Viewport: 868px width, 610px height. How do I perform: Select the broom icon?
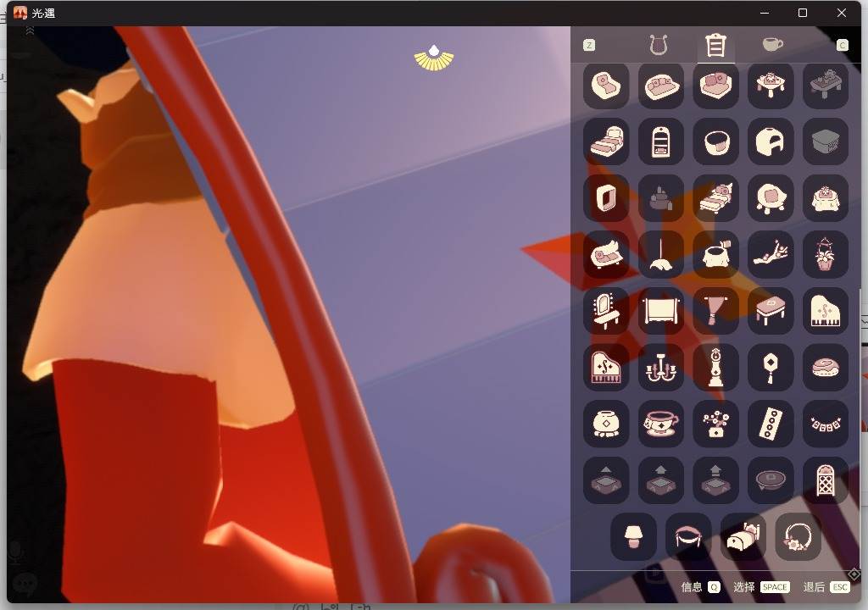click(x=661, y=255)
